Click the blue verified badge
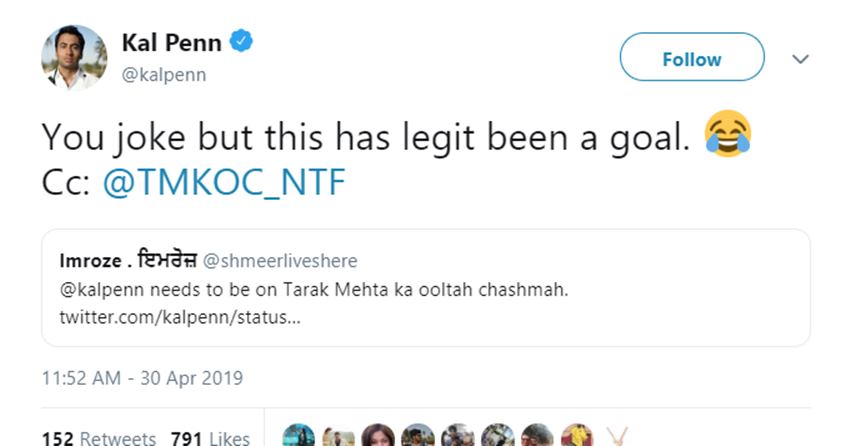Viewport: 850px width, 446px height. point(242,42)
